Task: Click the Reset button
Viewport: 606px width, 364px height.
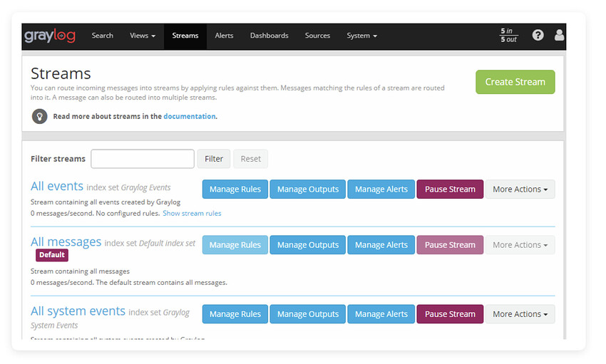Action: tap(250, 159)
